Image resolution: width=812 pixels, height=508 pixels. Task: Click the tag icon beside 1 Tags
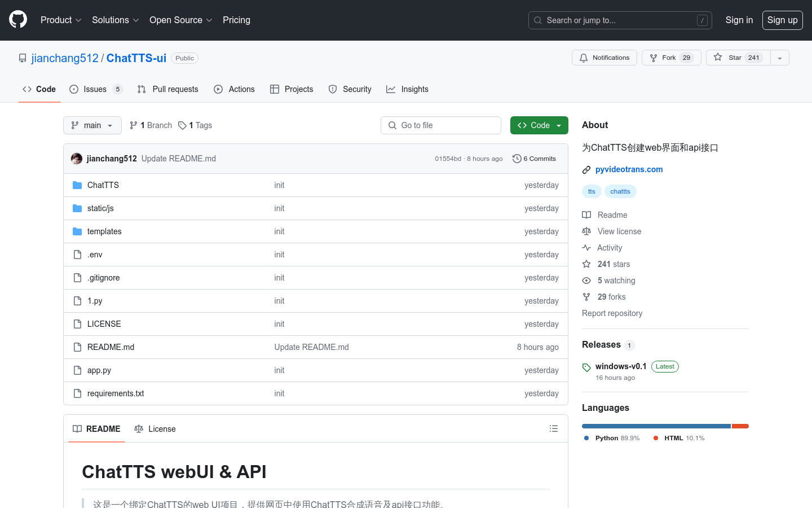point(182,125)
